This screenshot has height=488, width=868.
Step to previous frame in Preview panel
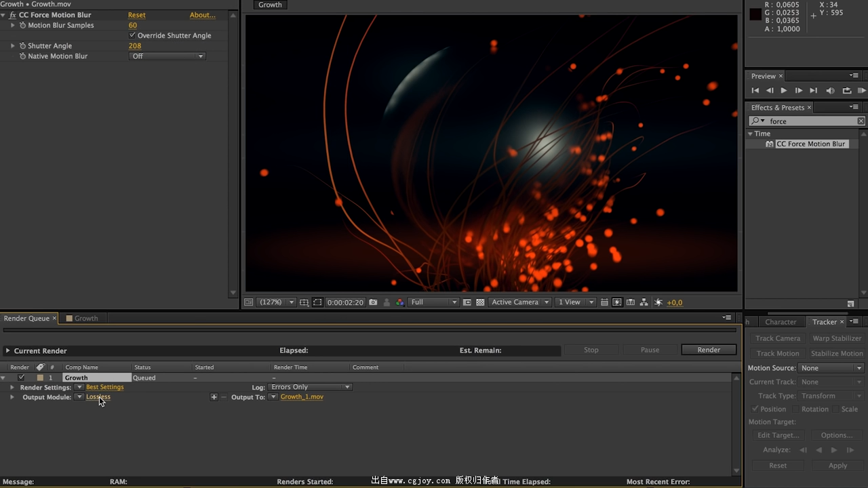coord(770,90)
